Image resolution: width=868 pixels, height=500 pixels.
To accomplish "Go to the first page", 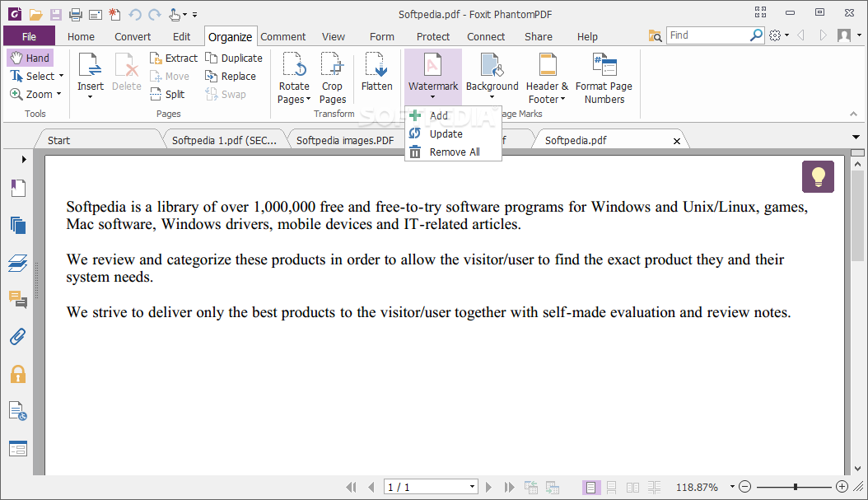I will 351,488.
